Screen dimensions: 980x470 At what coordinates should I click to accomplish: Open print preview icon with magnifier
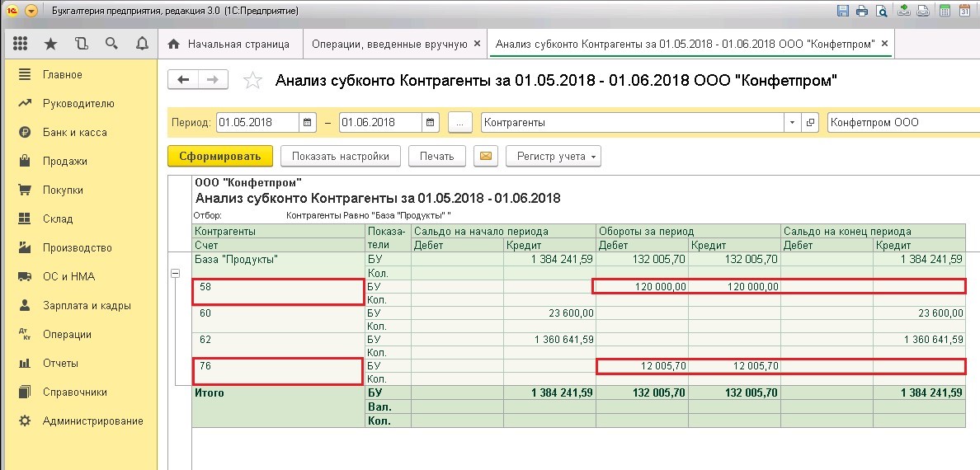[x=881, y=11]
